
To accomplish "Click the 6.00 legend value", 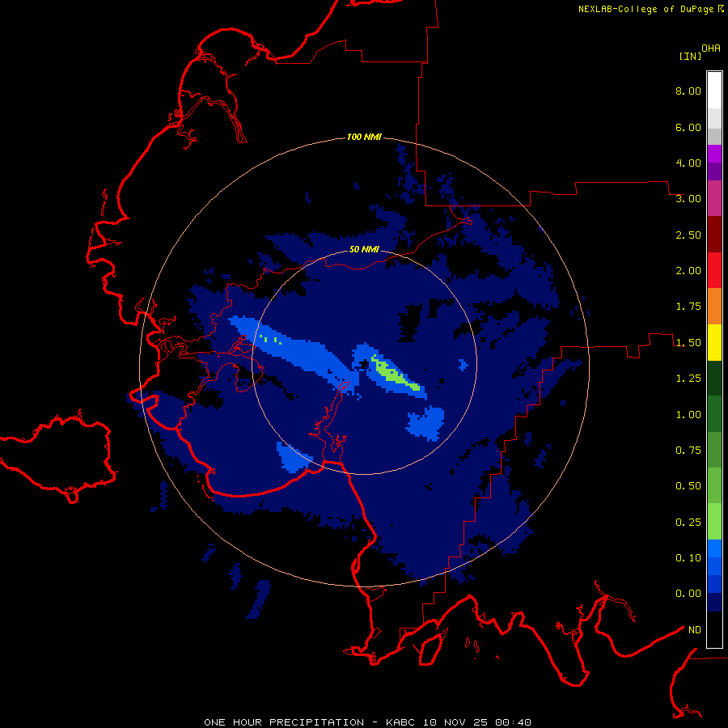I will [x=688, y=127].
